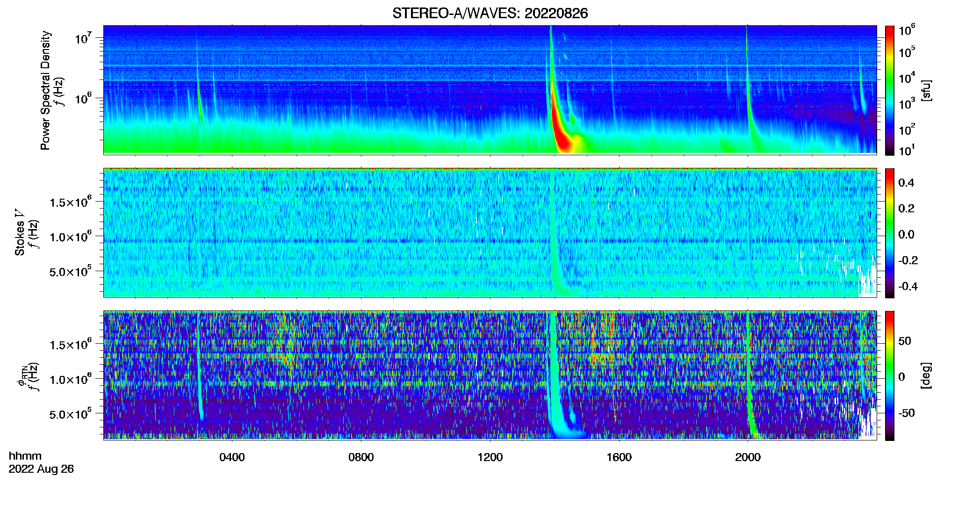Select the 10^5 label on the sfu colorbar

pos(907,52)
